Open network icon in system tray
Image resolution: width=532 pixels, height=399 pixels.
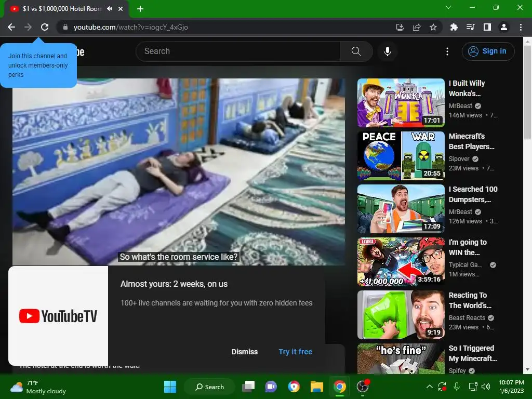click(x=473, y=387)
